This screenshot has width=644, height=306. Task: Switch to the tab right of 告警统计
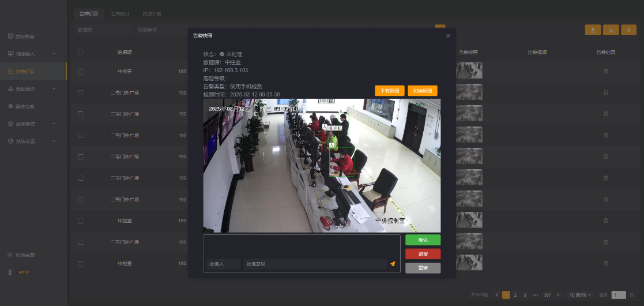(152, 14)
